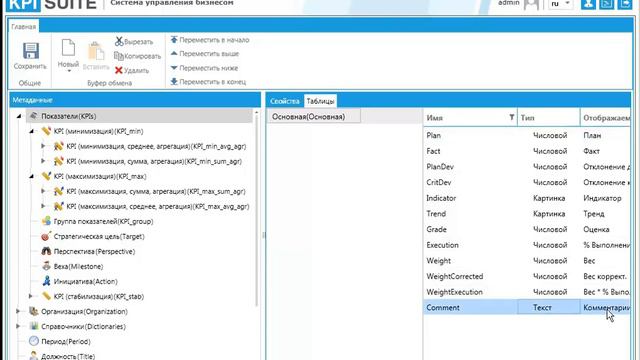Click the filter icon in Имя column
The image size is (640, 360).
511,118
